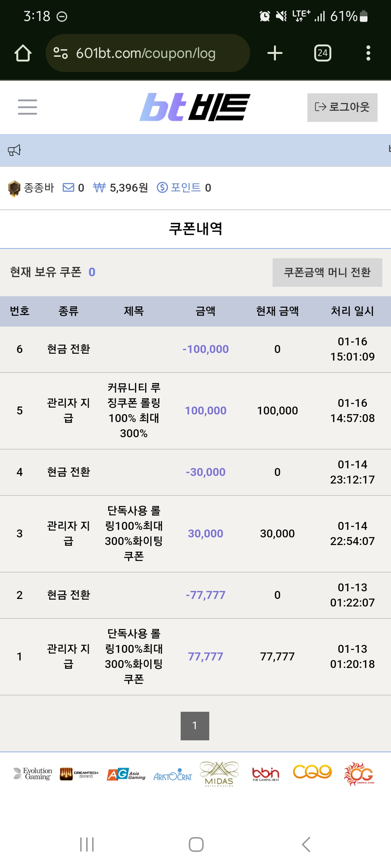
Task: Show the 24 open tabs
Action: pyautogui.click(x=323, y=53)
